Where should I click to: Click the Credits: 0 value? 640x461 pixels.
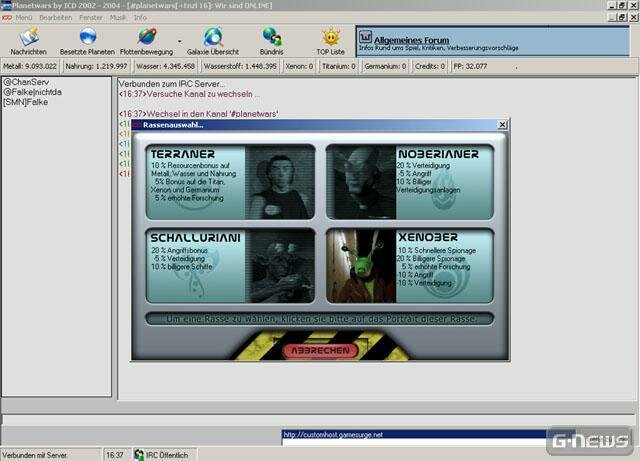click(x=430, y=66)
